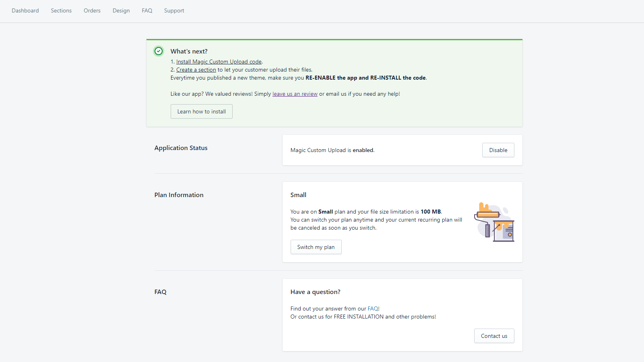Open the FAQ navigation item
Viewport: 644px width, 362px height.
[147, 10]
